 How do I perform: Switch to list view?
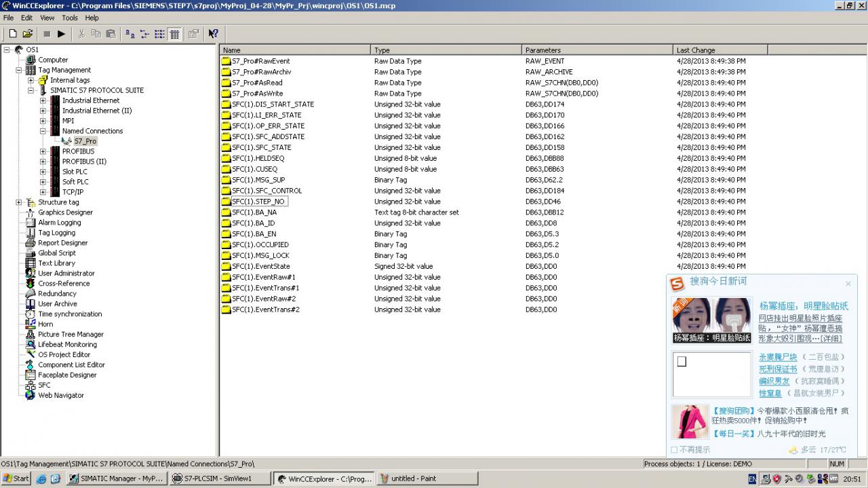click(159, 34)
